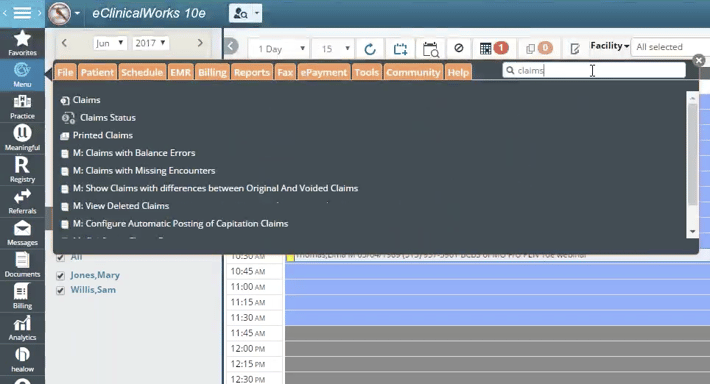Select the Menu sidebar icon

(22, 75)
